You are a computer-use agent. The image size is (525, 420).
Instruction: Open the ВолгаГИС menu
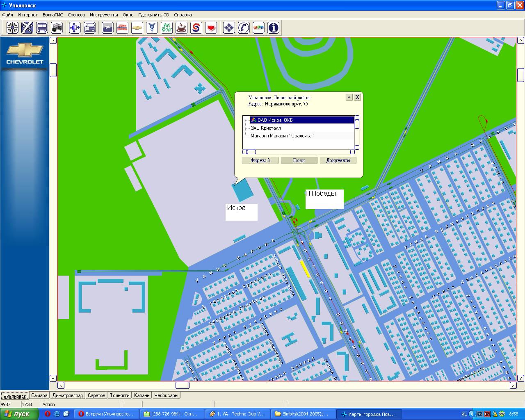[52, 15]
